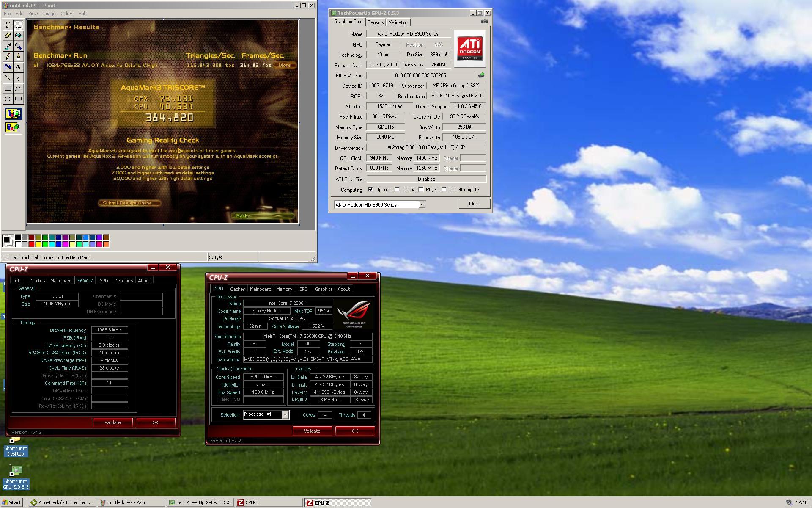Image resolution: width=812 pixels, height=508 pixels.
Task: Click the BIOS Version field in GPU-Z
Action: (x=420, y=75)
